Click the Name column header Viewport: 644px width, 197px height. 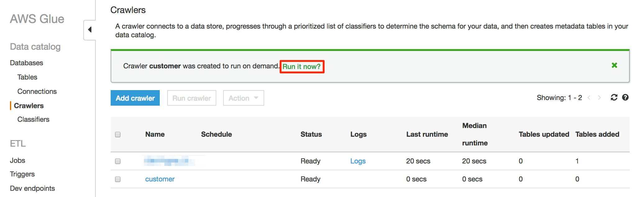pyautogui.click(x=155, y=134)
